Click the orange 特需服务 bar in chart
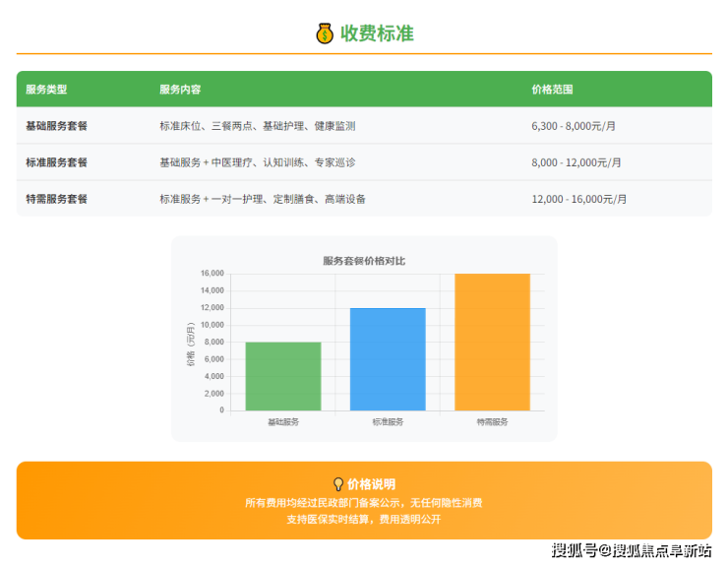This screenshot has height=566, width=728. [492, 342]
